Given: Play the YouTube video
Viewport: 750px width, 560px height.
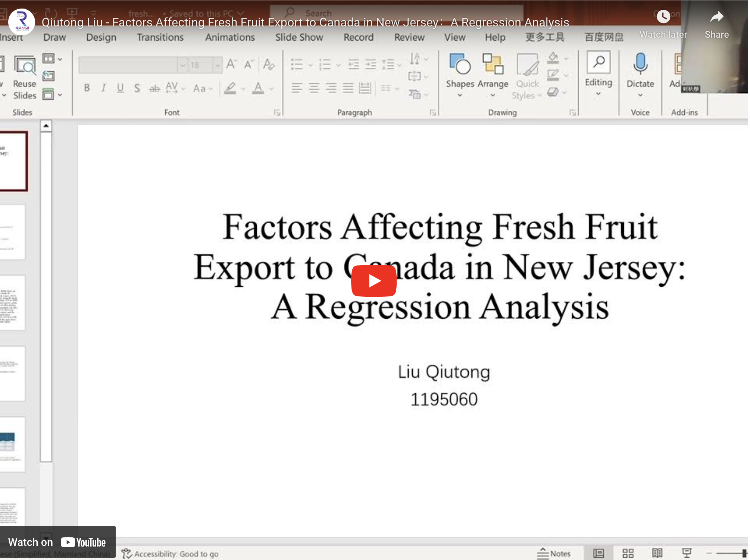Looking at the screenshot, I should click(x=374, y=281).
